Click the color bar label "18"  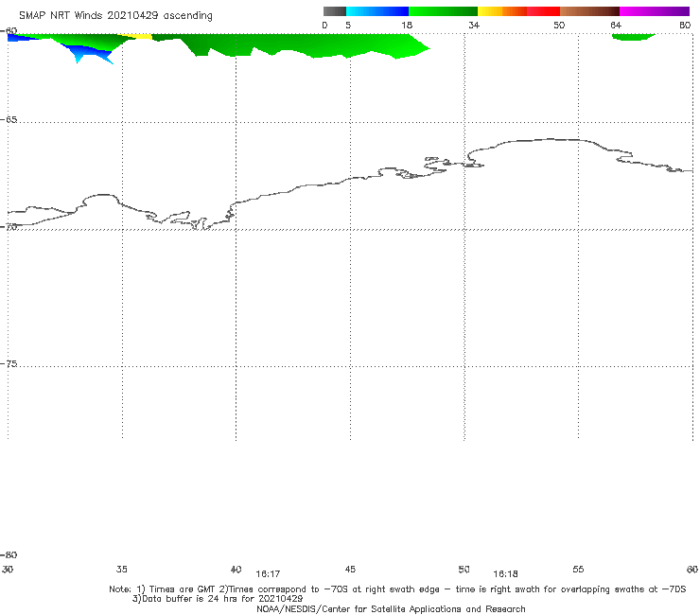(x=407, y=25)
